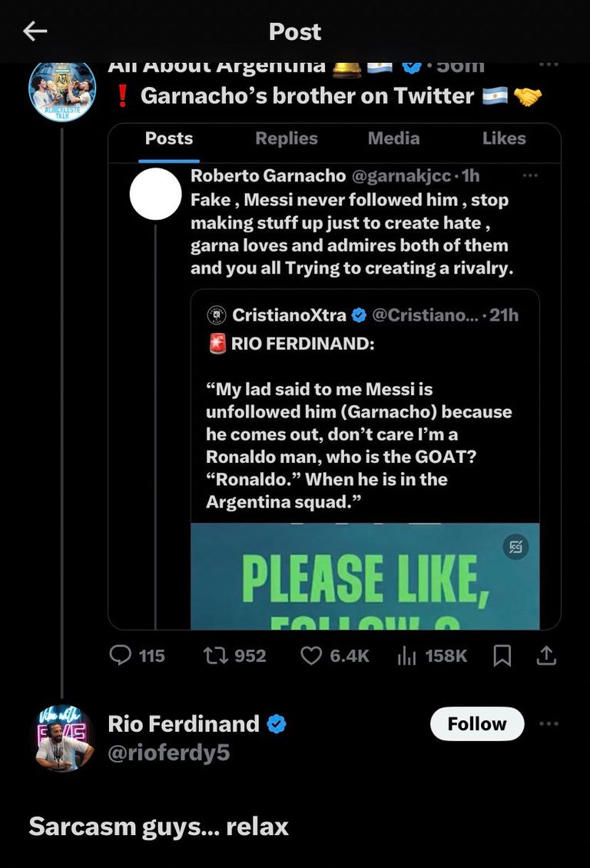Open the @rioferdy5 profile handle
The width and height of the screenshot is (590, 868).
click(169, 753)
